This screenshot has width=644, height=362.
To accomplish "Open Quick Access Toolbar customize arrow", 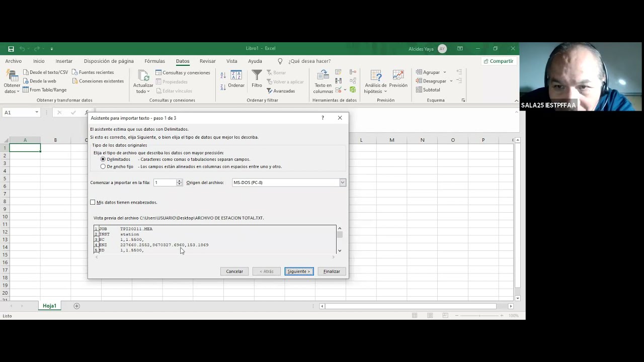I will click(52, 49).
